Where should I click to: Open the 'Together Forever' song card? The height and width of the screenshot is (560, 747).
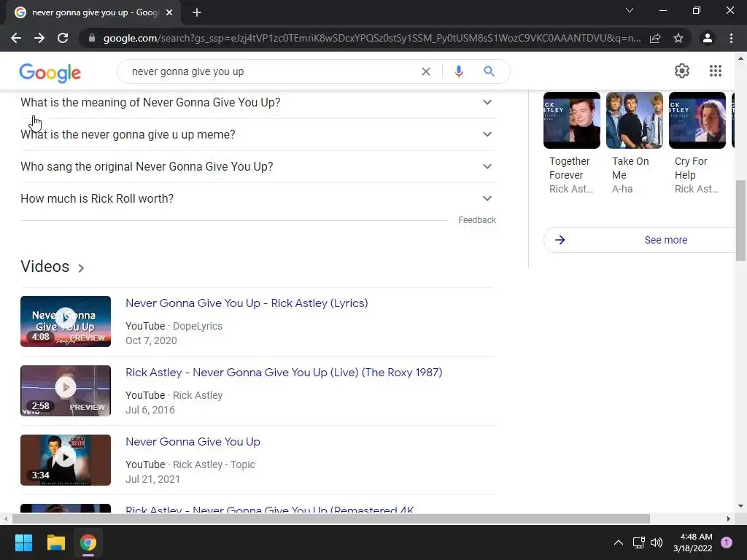click(x=572, y=144)
